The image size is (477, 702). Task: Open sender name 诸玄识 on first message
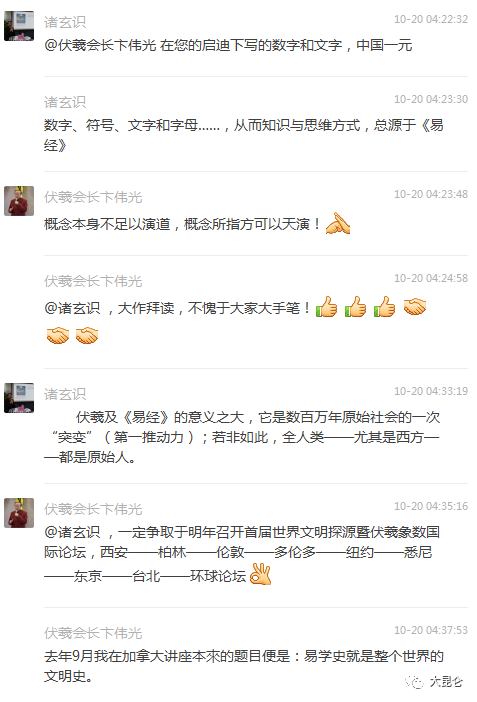pos(65,22)
